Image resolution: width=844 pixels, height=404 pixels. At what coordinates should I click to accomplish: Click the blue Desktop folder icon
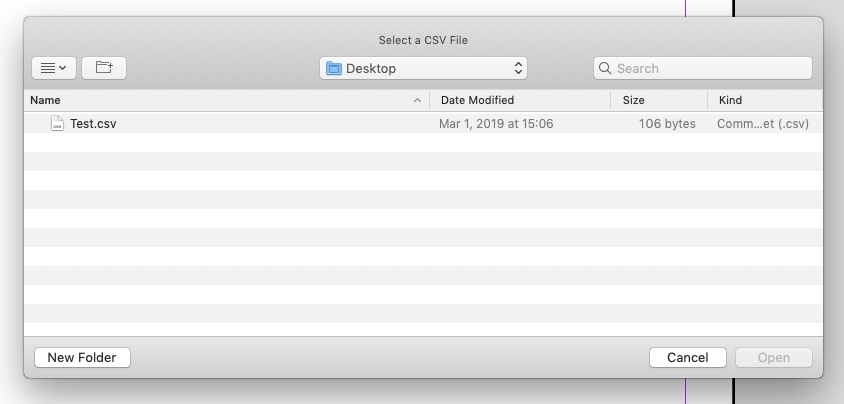coord(334,68)
